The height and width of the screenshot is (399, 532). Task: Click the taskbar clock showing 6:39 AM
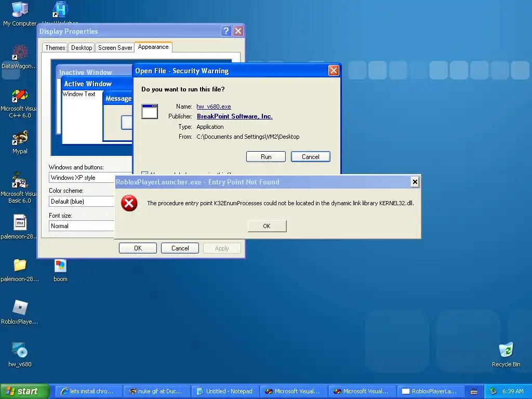pyautogui.click(x=513, y=391)
